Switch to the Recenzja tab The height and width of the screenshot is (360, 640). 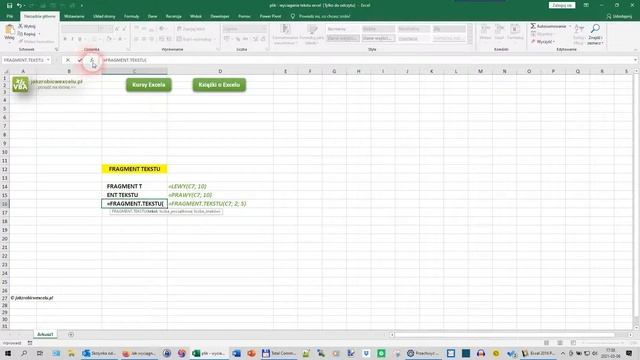coord(173,16)
